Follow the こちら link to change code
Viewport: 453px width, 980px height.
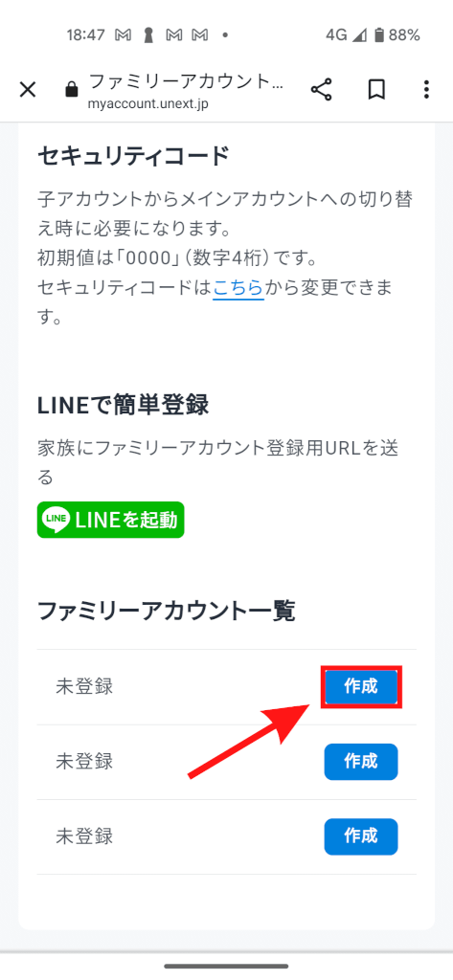[238, 287]
